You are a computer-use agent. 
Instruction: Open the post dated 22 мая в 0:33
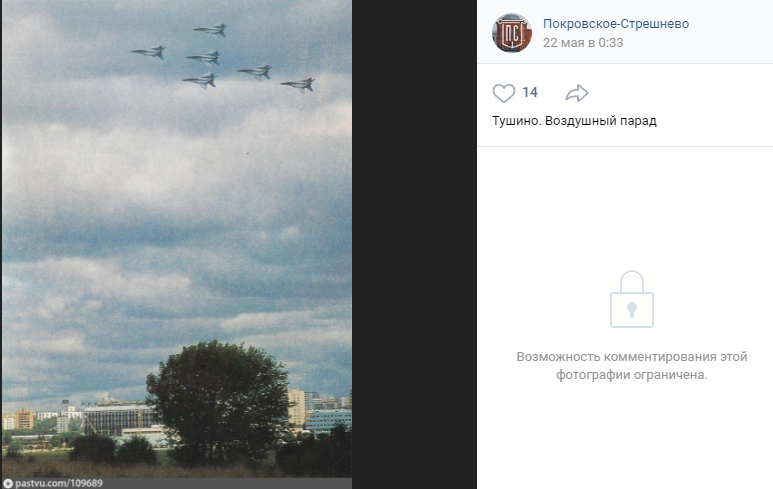click(x=583, y=43)
